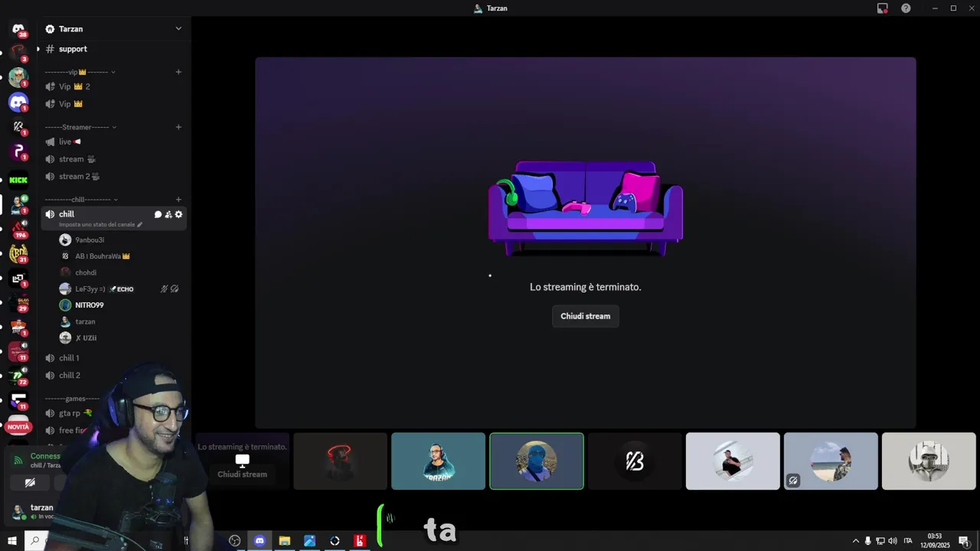Viewport: 980px width, 551px height.
Task: Click LeF3yy's muted microphone icon
Action: point(164,289)
